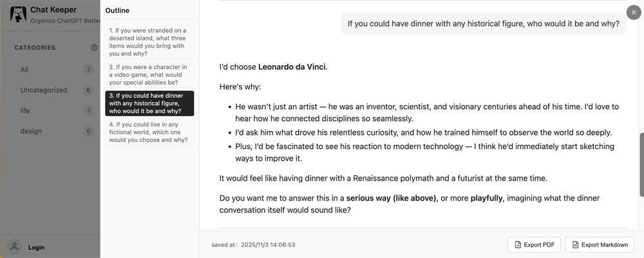Click the Chat Keeper logo icon
The width and height of the screenshot is (644, 258).
(17, 14)
